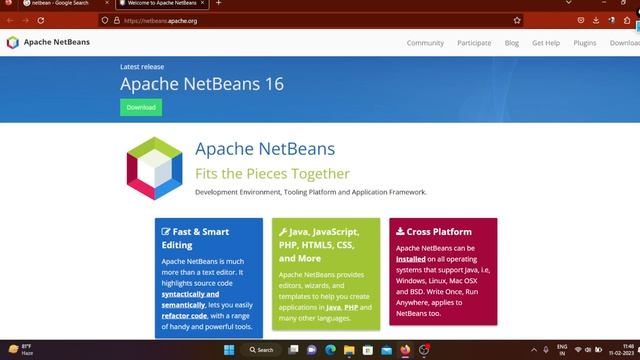Image resolution: width=640 pixels, height=360 pixels.
Task: Click the 'Apache NetBeans 16' release title
Action: coord(202,84)
